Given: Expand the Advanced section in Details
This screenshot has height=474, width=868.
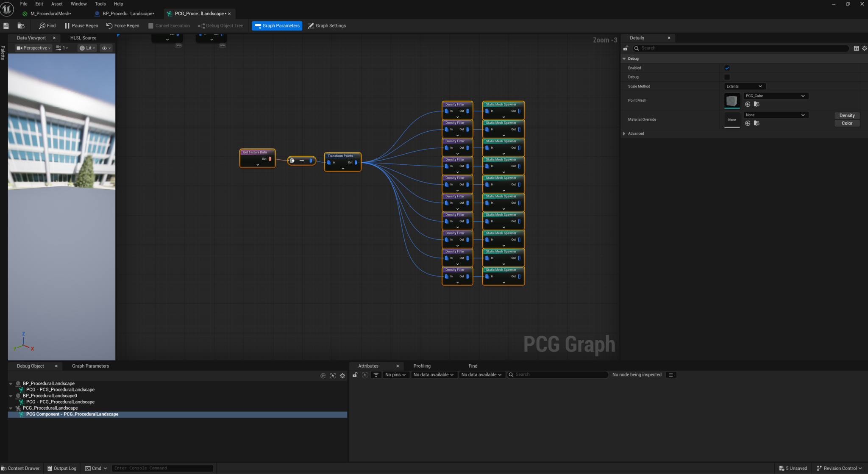Looking at the screenshot, I should click(624, 134).
